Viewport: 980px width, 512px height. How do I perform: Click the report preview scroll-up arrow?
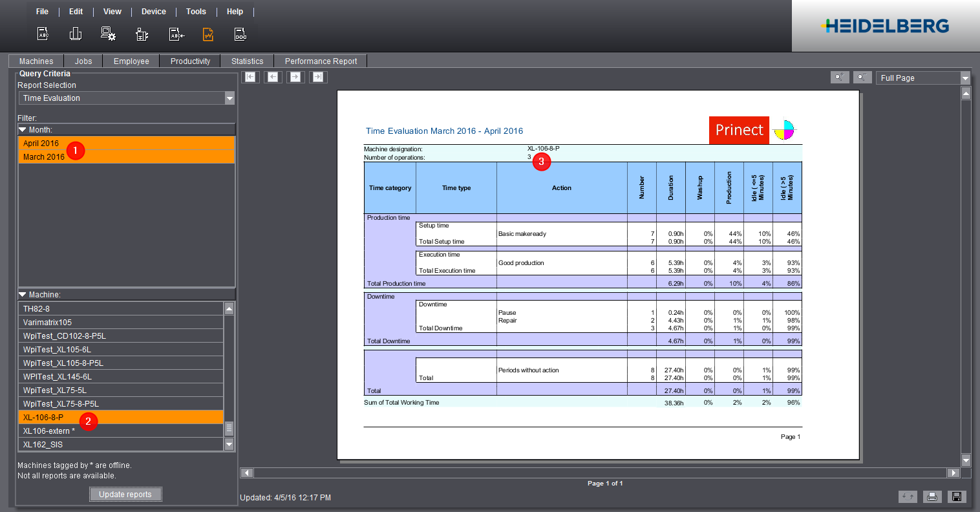coord(966,93)
